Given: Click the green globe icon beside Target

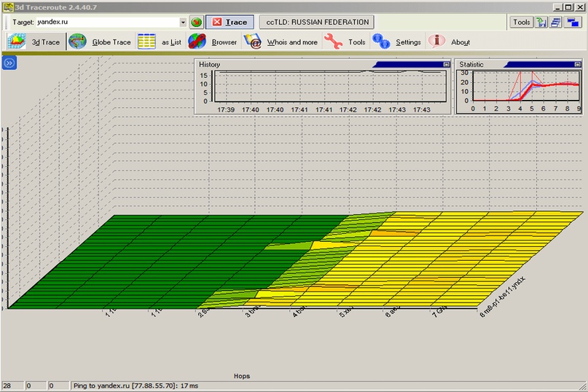Looking at the screenshot, I should click(x=196, y=23).
